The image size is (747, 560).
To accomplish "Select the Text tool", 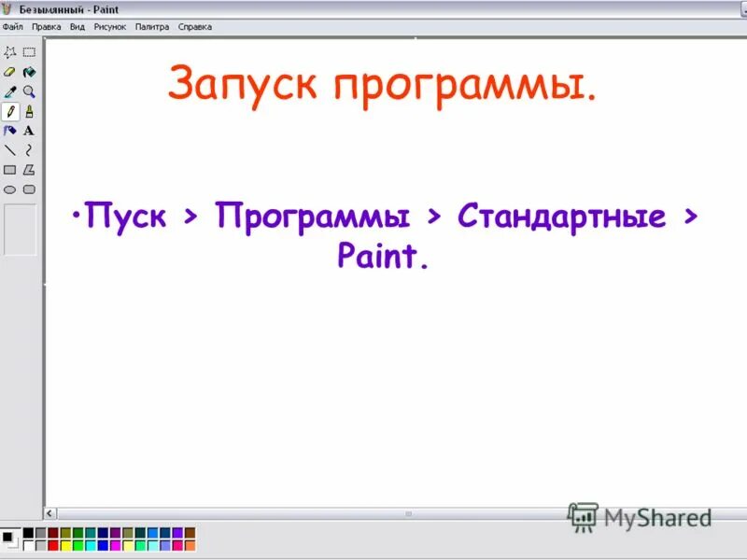I will 28,130.
